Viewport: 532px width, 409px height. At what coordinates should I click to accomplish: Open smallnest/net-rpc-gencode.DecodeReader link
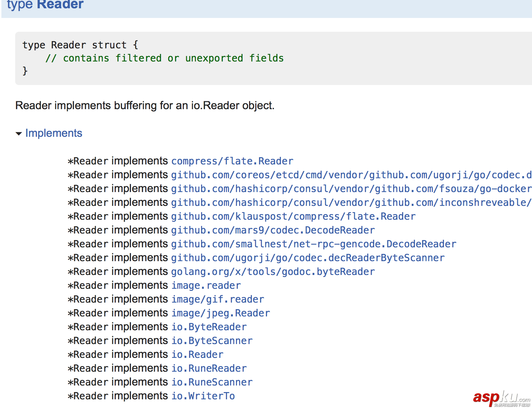pyautogui.click(x=314, y=244)
